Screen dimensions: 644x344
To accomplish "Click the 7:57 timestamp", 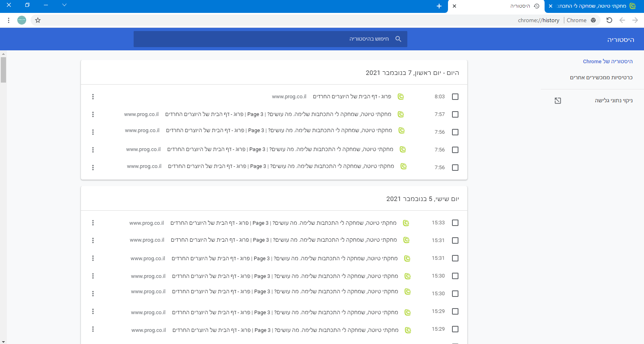I will coord(440,114).
